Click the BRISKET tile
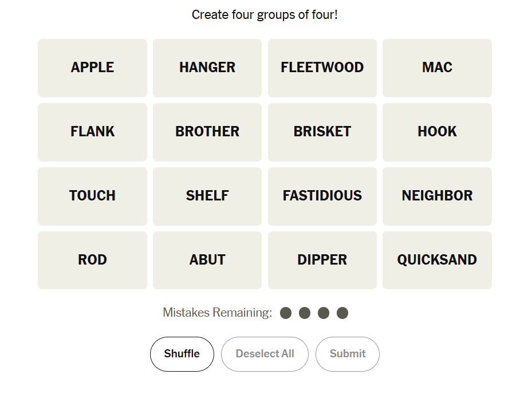Image resolution: width=532 pixels, height=394 pixels. click(322, 132)
